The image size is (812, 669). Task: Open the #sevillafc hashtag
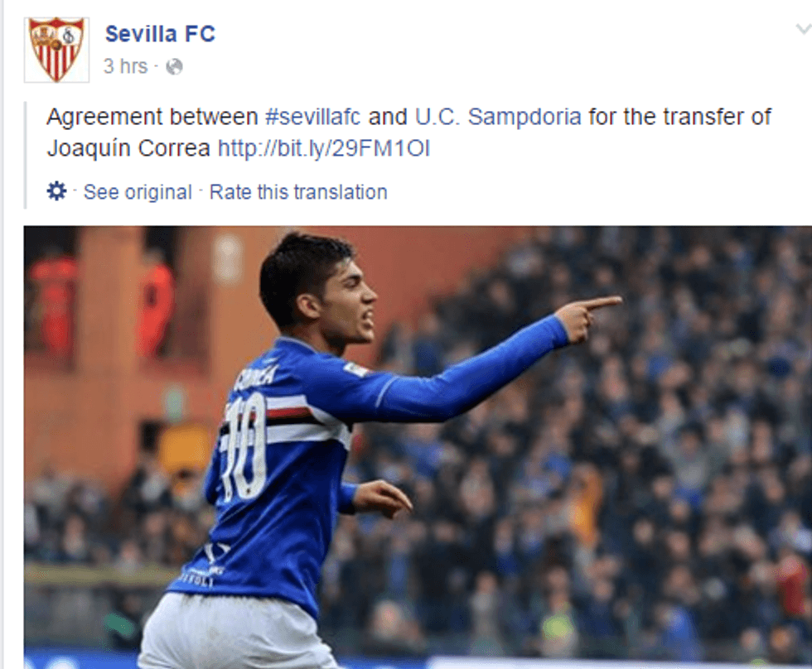[313, 117]
